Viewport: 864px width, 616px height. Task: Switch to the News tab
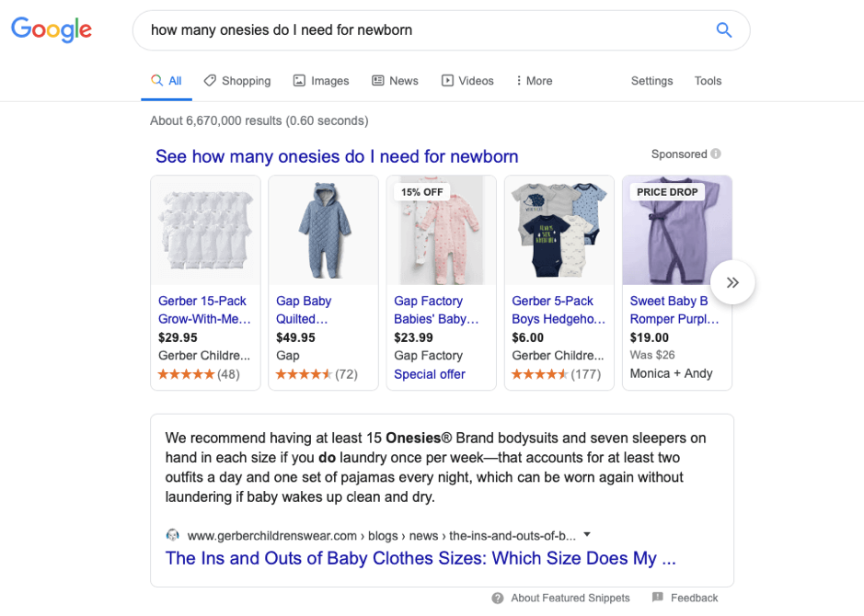(395, 81)
